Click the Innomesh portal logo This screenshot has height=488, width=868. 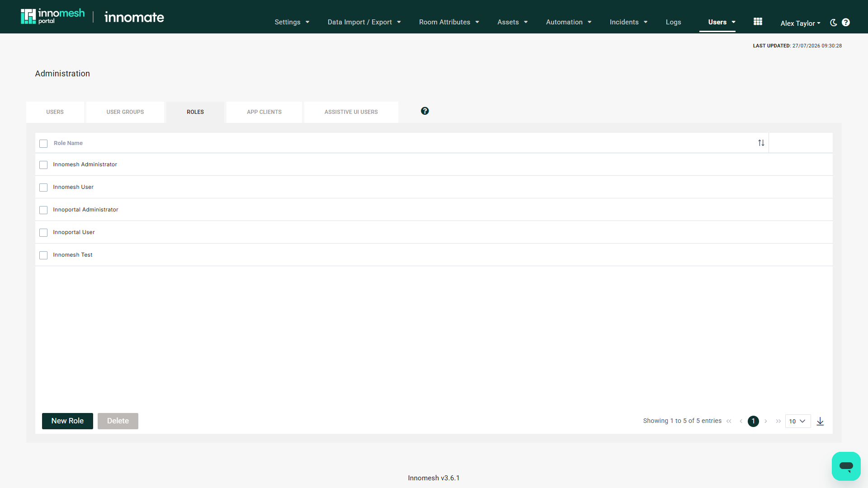pyautogui.click(x=52, y=16)
